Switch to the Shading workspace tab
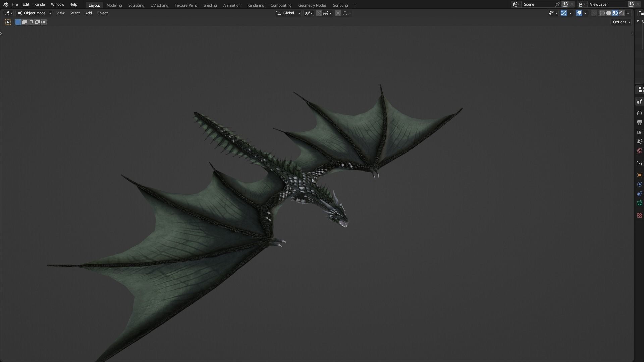This screenshot has height=362, width=644. 210,5
